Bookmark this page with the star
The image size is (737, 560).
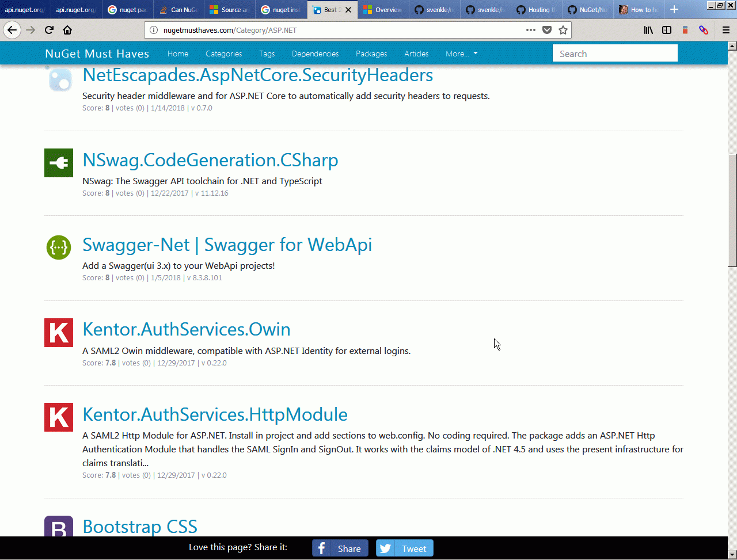[563, 30]
